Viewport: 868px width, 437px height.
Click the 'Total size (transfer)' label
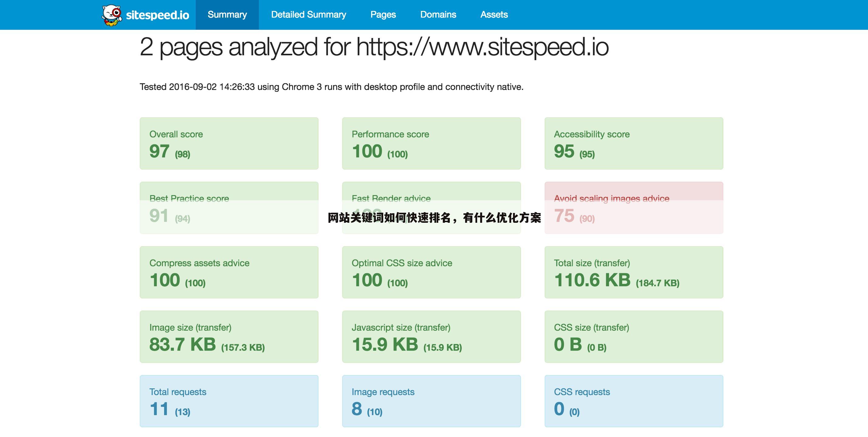(592, 263)
